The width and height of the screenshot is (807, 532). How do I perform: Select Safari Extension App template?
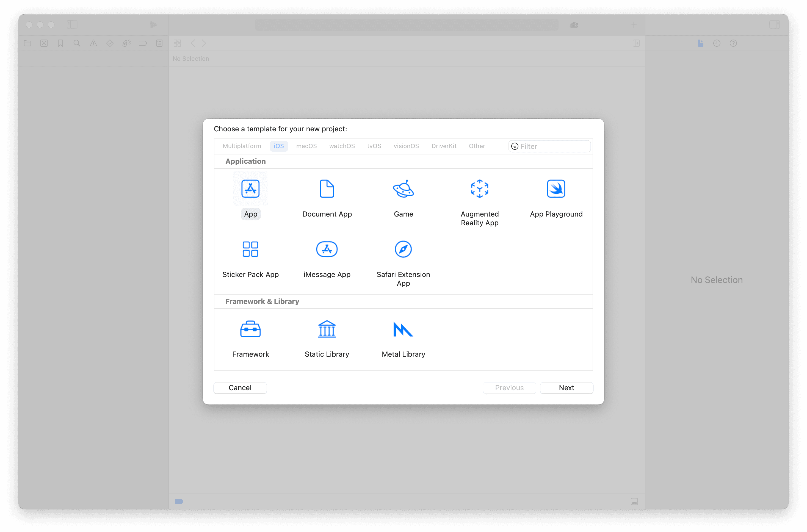(403, 250)
